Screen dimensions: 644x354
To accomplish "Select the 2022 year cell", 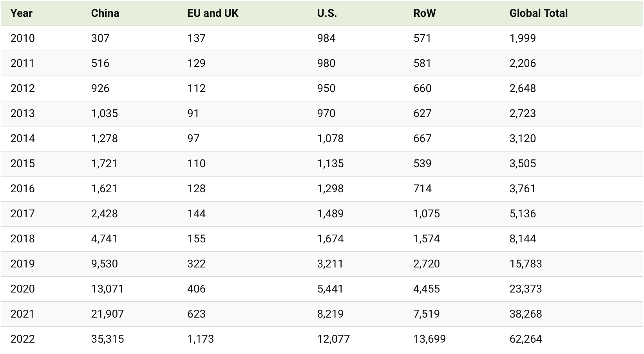I will 23,339.
